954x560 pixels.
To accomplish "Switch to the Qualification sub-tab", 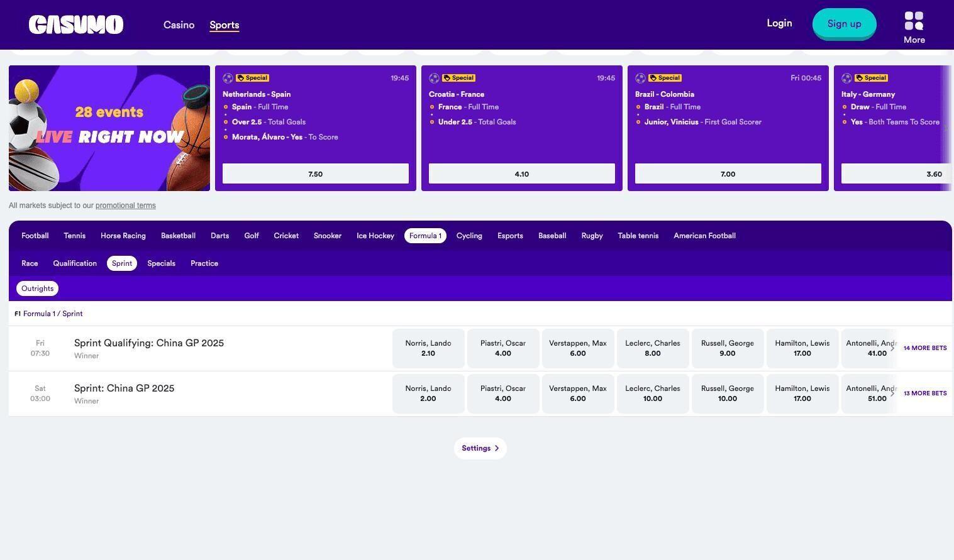I will pos(75,263).
